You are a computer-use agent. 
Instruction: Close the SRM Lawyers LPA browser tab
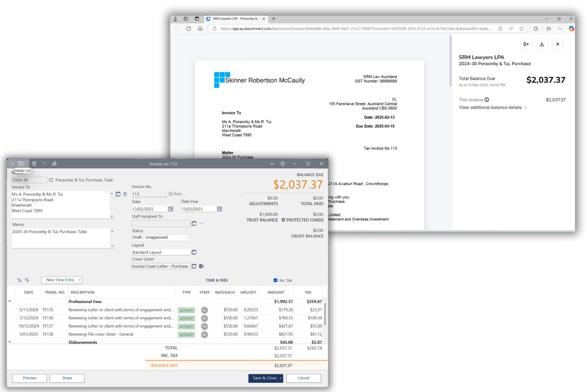pyautogui.click(x=264, y=19)
